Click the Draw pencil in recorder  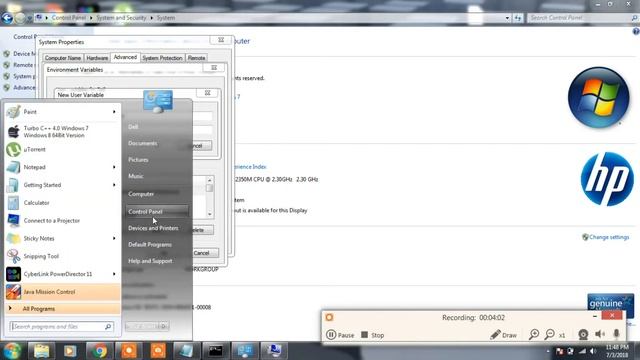(x=503, y=335)
